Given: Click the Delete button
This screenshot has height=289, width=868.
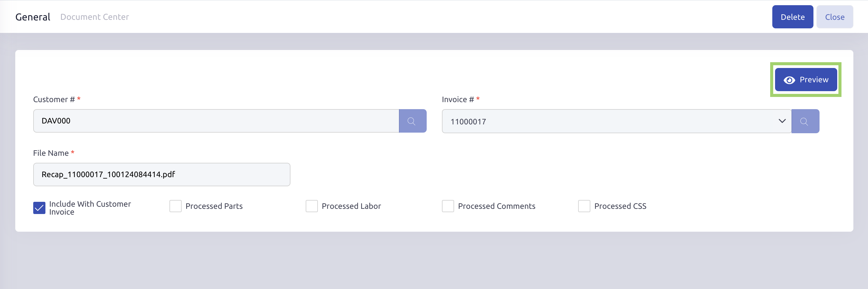Looking at the screenshot, I should click(792, 17).
